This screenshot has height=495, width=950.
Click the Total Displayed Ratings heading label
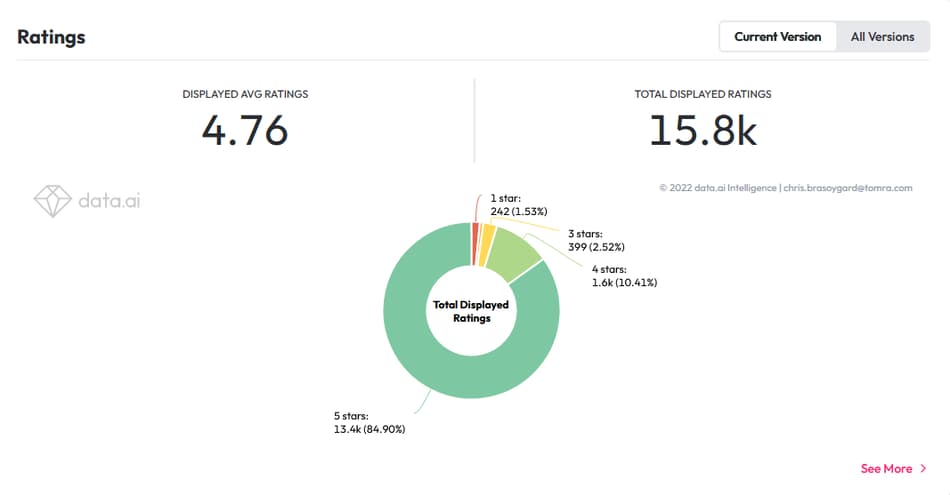(x=703, y=94)
